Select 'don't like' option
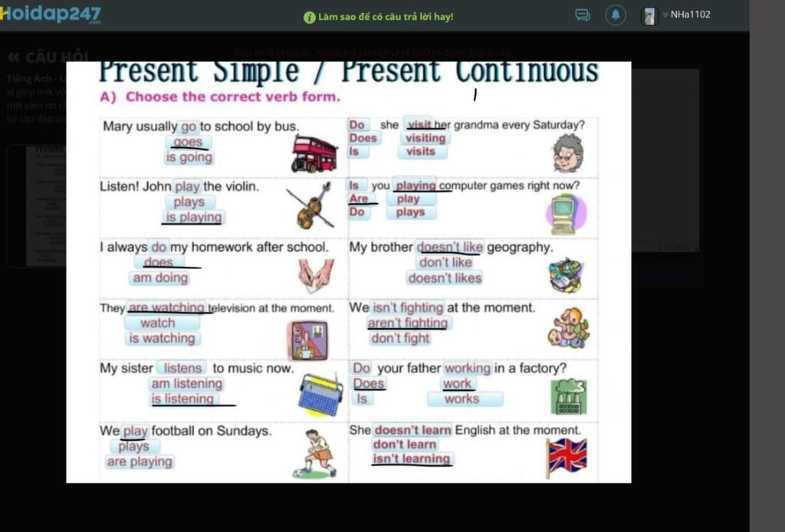The width and height of the screenshot is (785, 532). (x=445, y=262)
